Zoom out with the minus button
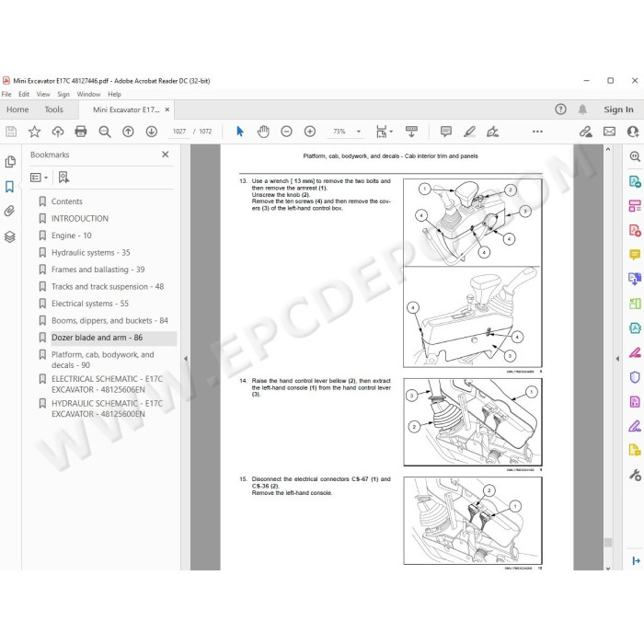This screenshot has height=644, width=644. coord(286,132)
